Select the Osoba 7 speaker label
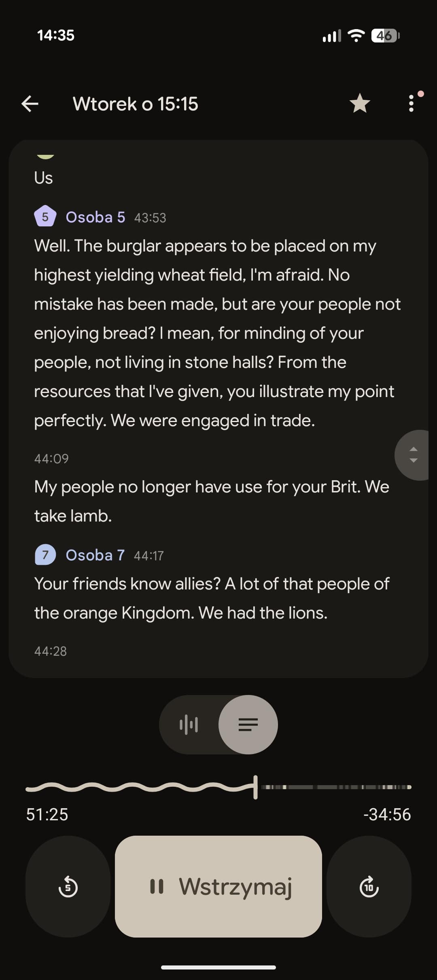 (x=95, y=555)
